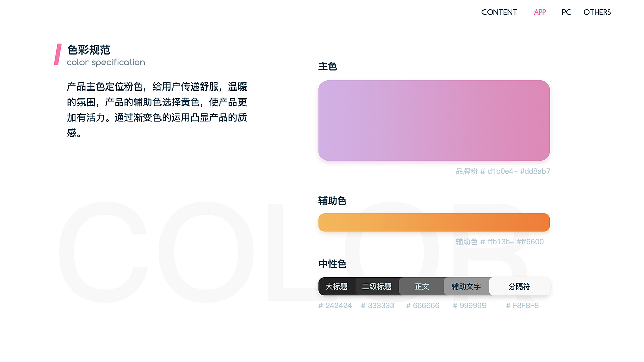
Task: Click the 中性色 section label
Action: pos(332,264)
